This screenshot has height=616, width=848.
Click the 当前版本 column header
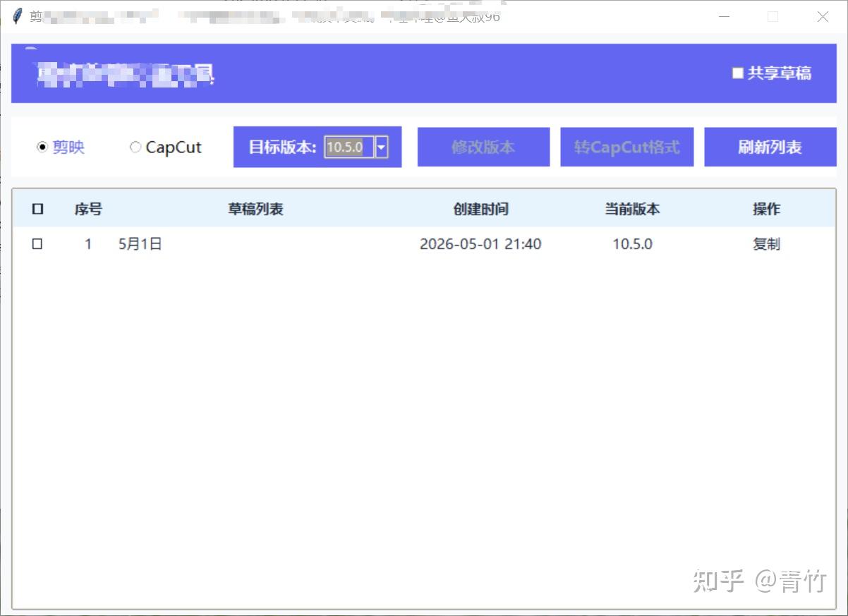pos(632,209)
